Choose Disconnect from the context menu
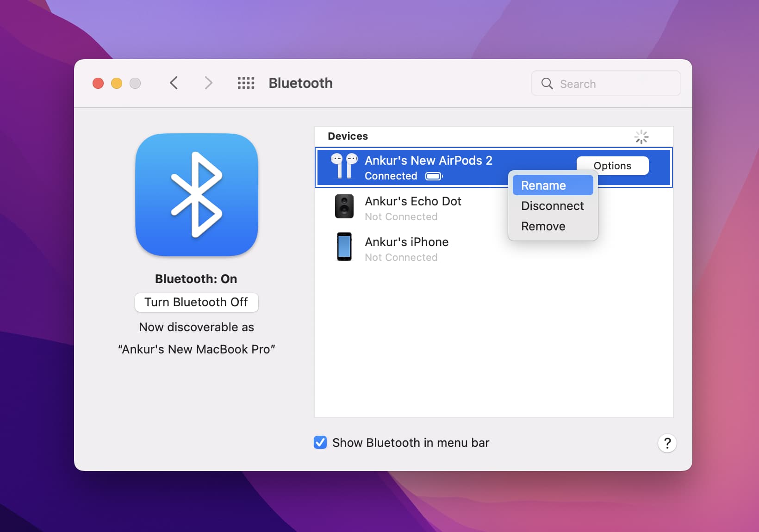The height and width of the screenshot is (532, 759). pos(553,206)
